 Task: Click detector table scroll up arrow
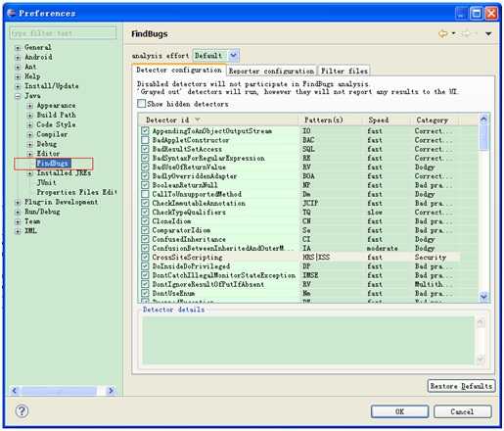tap(483, 120)
